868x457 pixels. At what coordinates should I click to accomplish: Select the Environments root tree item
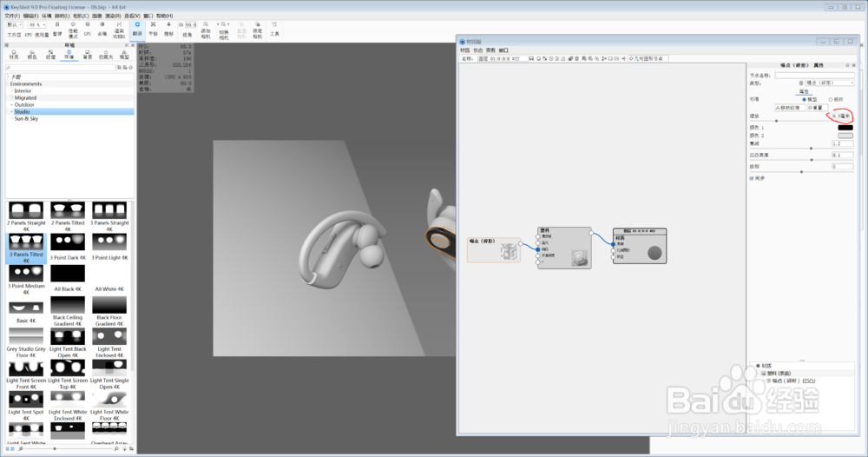click(25, 83)
